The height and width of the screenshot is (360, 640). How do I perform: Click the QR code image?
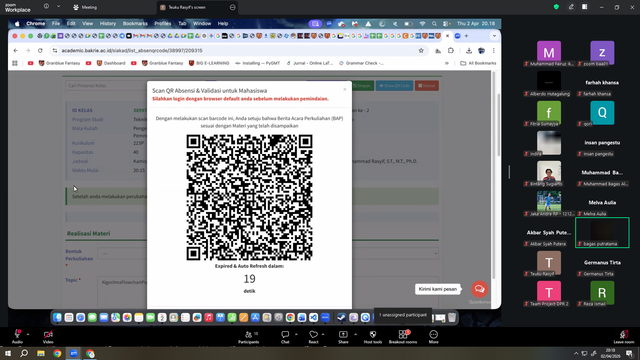coord(249,198)
